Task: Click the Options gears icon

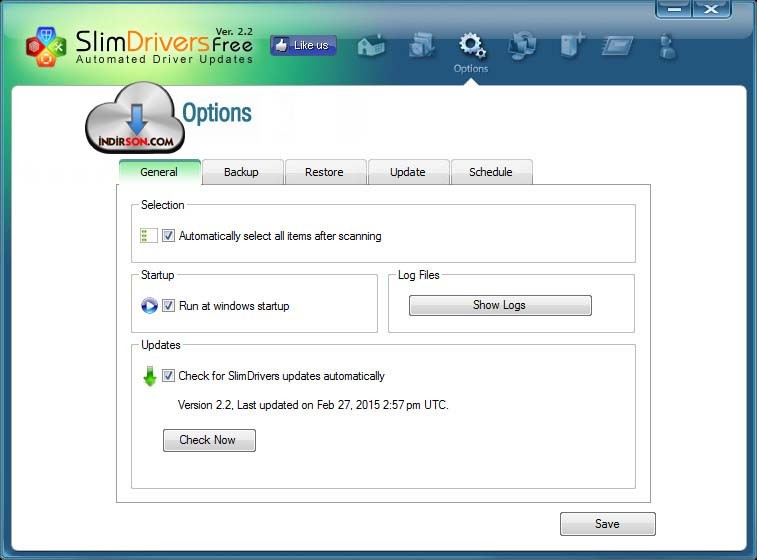Action: [x=472, y=45]
